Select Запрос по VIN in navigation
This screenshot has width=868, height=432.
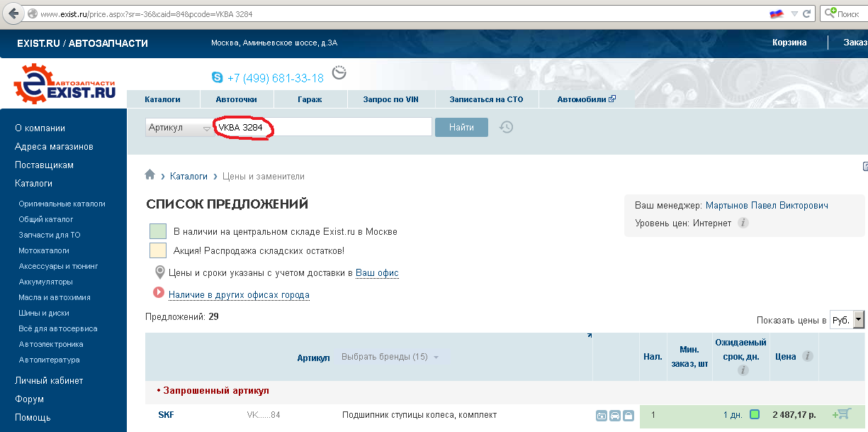[x=390, y=99]
